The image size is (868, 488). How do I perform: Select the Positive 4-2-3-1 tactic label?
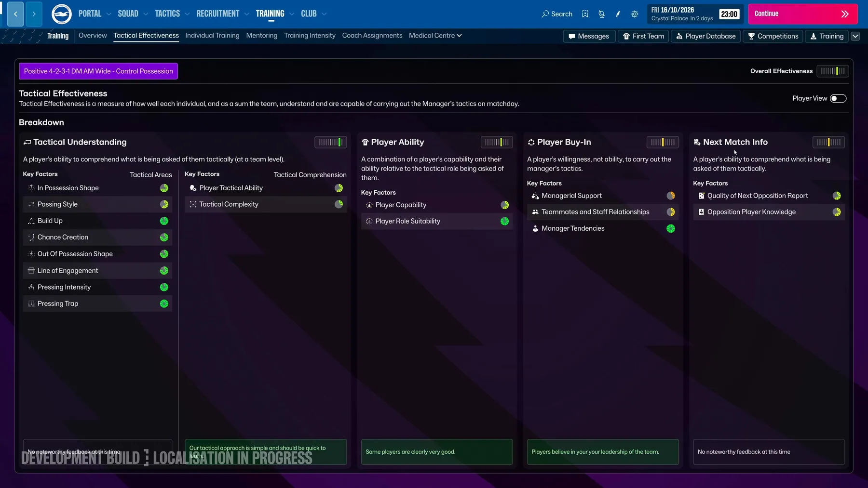pos(98,71)
